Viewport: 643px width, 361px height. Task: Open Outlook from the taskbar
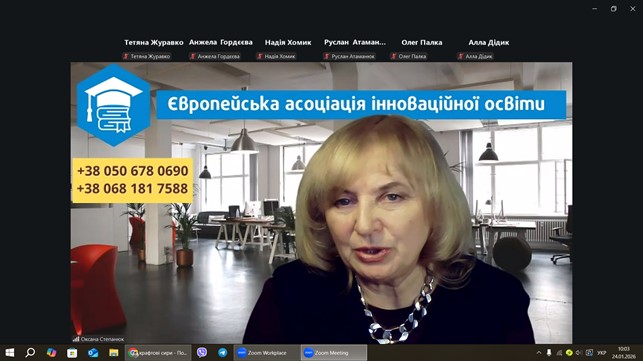pos(93,353)
